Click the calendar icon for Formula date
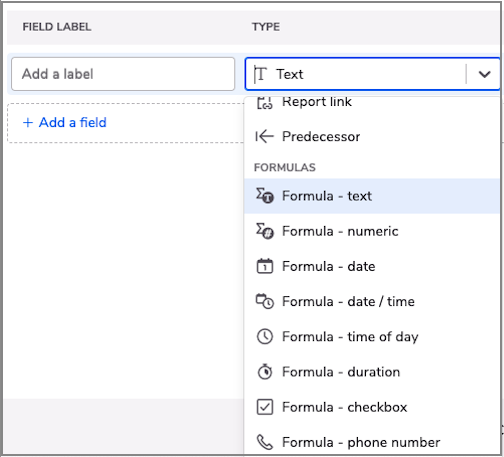Image resolution: width=504 pixels, height=457 pixels. (265, 266)
